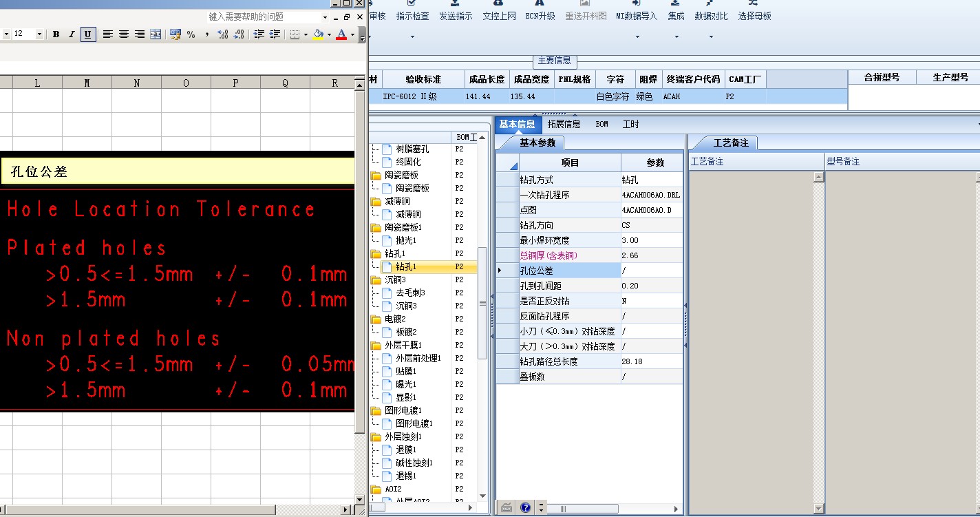Click the Excel help question input box
Image resolution: width=980 pixels, height=517 pixels.
coord(264,17)
